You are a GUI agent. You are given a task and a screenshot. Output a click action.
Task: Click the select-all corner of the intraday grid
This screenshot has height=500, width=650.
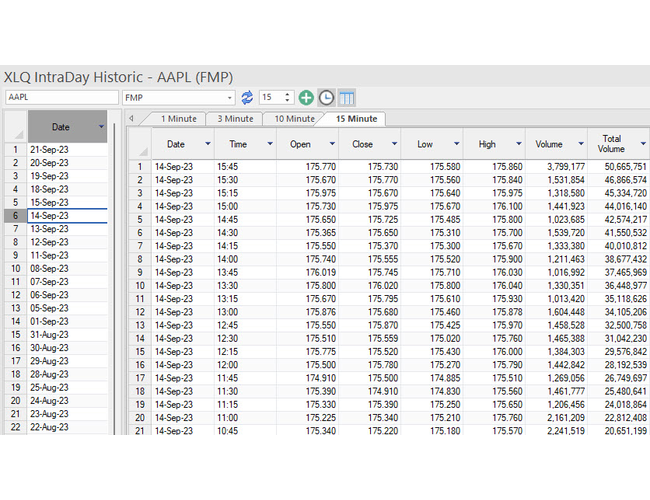140,144
